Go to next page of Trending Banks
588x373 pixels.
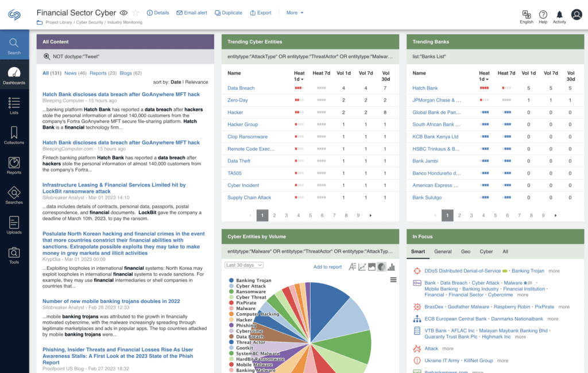[555, 216]
